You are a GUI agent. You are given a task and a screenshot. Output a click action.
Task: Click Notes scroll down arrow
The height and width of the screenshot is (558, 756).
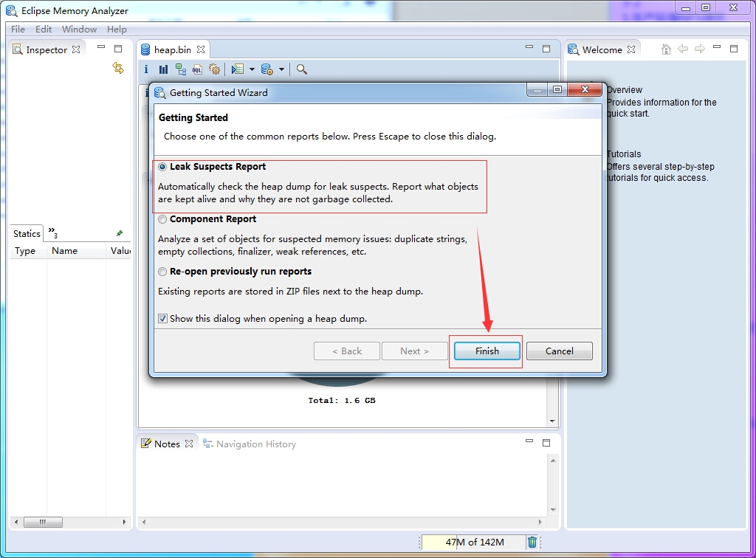553,510
